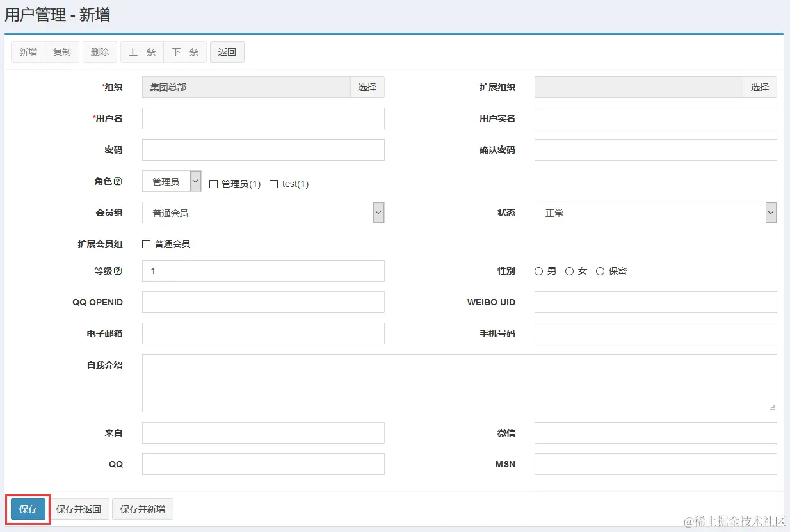Viewport: 790px width, 532px height.
Task: Click the 微信 input field
Action: click(656, 433)
